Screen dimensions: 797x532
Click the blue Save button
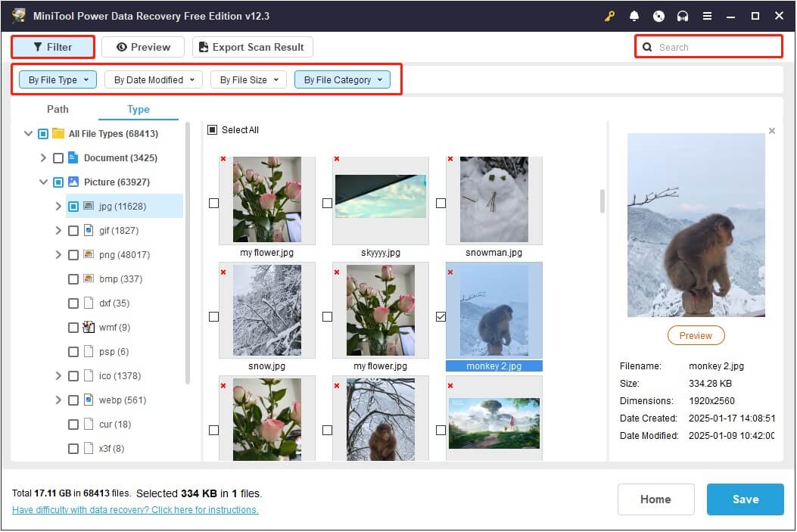pyautogui.click(x=746, y=499)
